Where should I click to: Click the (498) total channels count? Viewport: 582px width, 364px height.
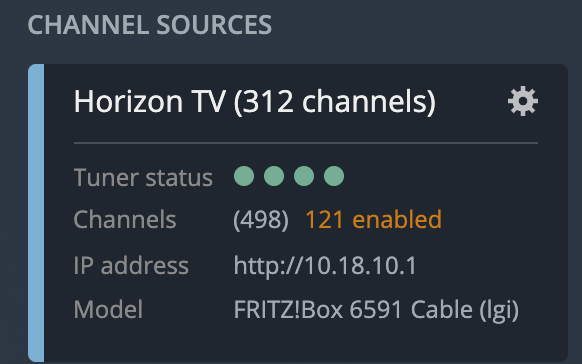261,220
